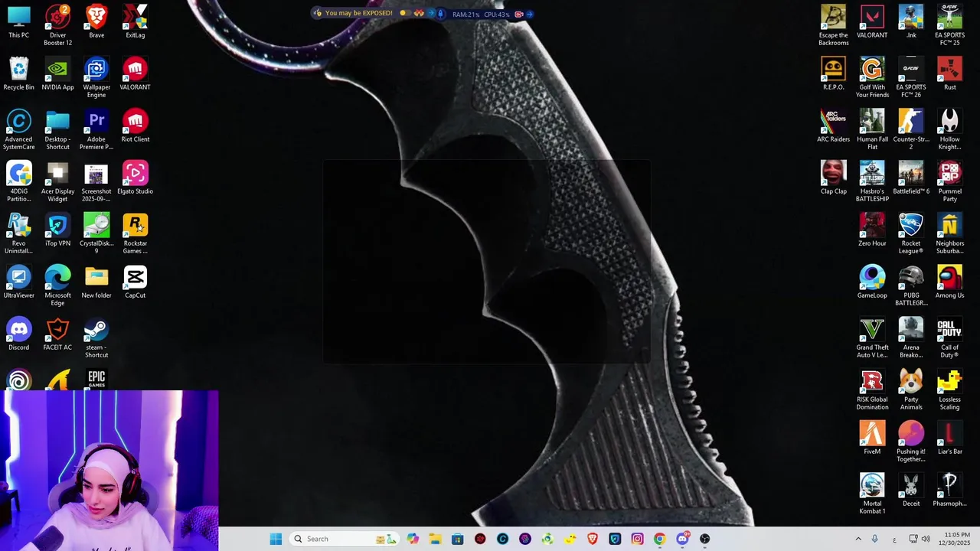The width and height of the screenshot is (980, 551).
Task: Launch Hollow Knight desktop icon
Action: 949,130
